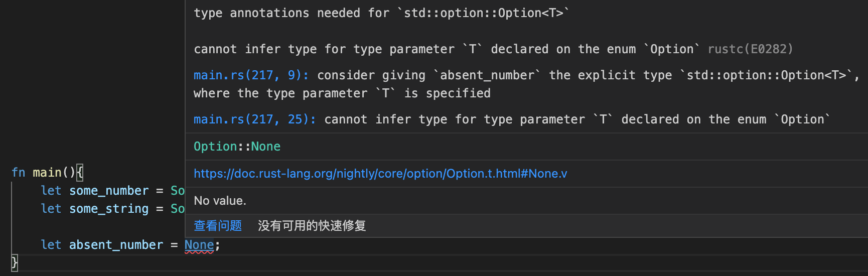868x276 pixels.
Task: Place cursor on some_number variable
Action: pyautogui.click(x=109, y=191)
